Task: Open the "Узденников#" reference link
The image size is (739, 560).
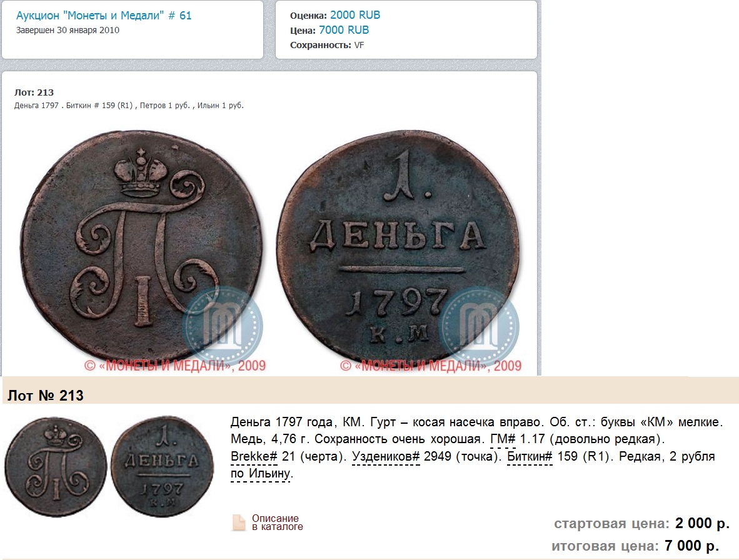Action: pos(386,456)
